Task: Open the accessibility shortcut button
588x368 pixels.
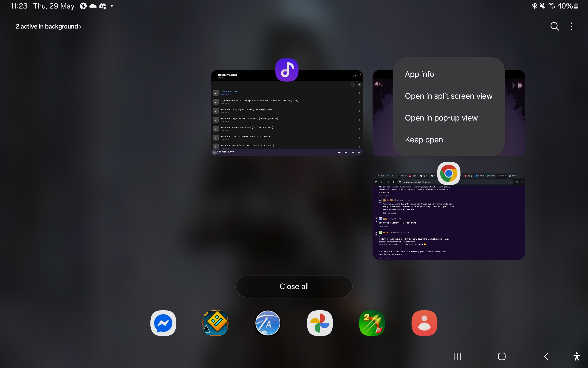Action: pos(577,356)
